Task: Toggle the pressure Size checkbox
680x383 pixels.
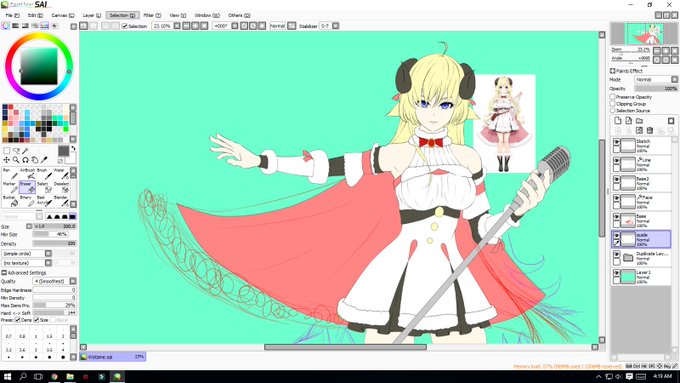Action: click(x=36, y=320)
